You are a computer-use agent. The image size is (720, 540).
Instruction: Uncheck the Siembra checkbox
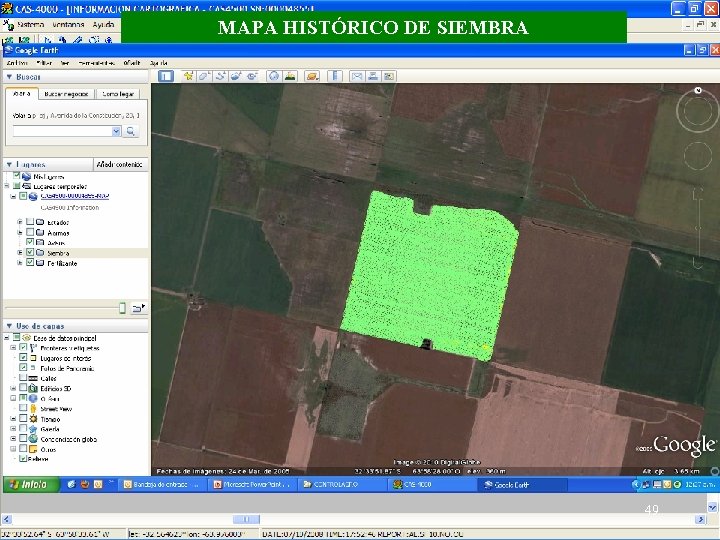click(x=30, y=253)
